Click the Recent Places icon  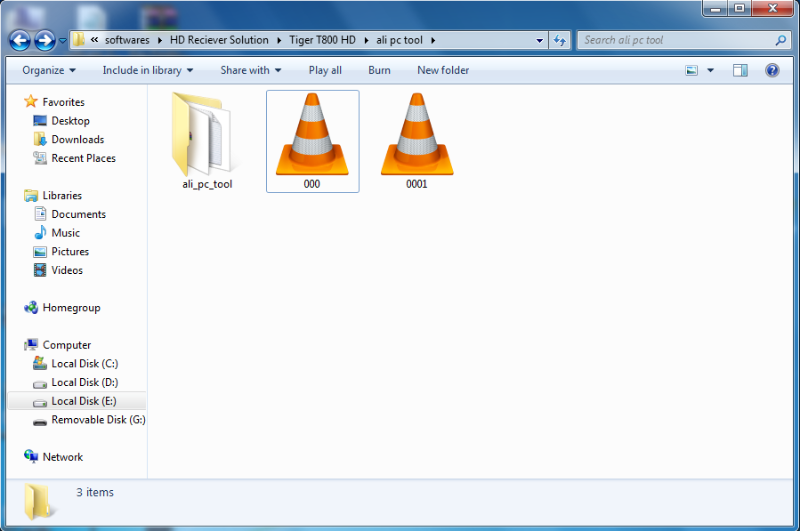pyautogui.click(x=40, y=158)
